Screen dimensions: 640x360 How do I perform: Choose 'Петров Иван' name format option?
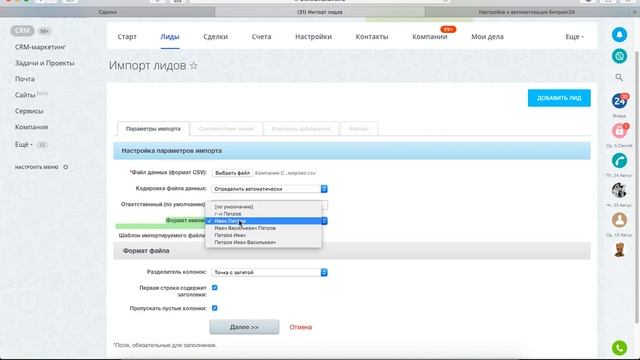264,236
